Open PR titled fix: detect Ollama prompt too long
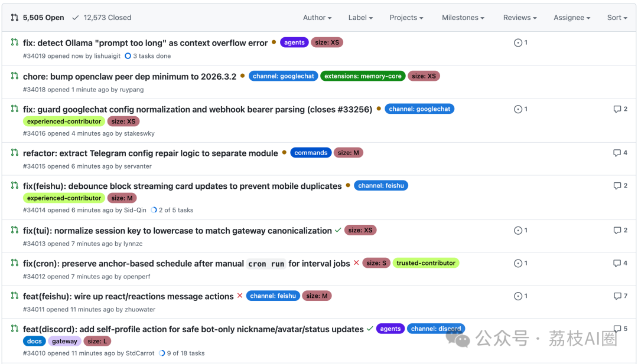The height and width of the screenshot is (364, 638). point(145,42)
